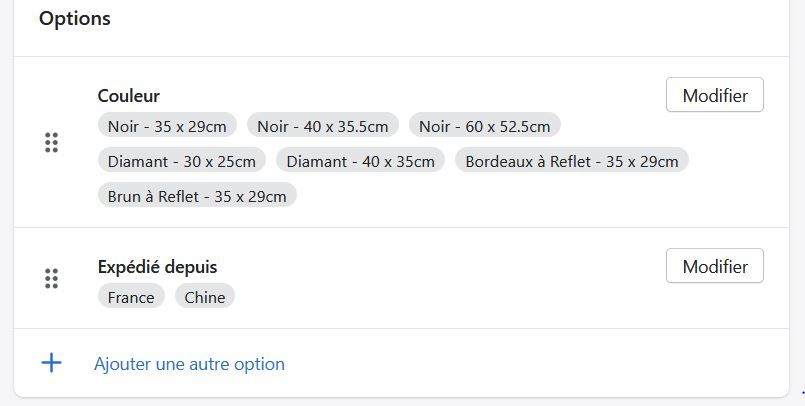Choose the Diamant - 40 x 35cm tag

coord(360,161)
